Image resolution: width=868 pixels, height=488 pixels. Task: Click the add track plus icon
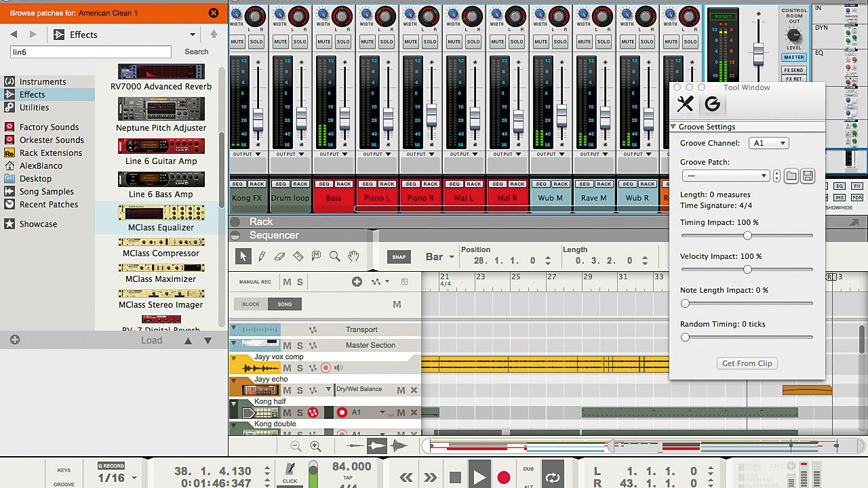pos(357,282)
